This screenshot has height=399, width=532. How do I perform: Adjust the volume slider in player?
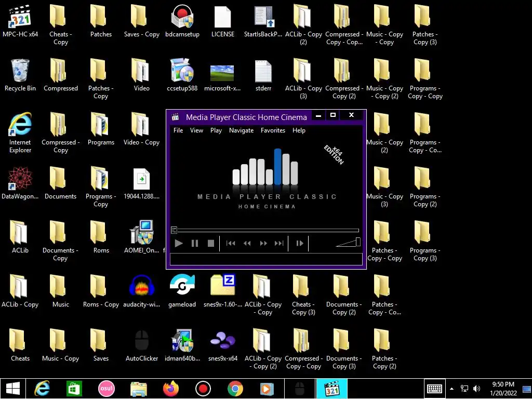(348, 242)
